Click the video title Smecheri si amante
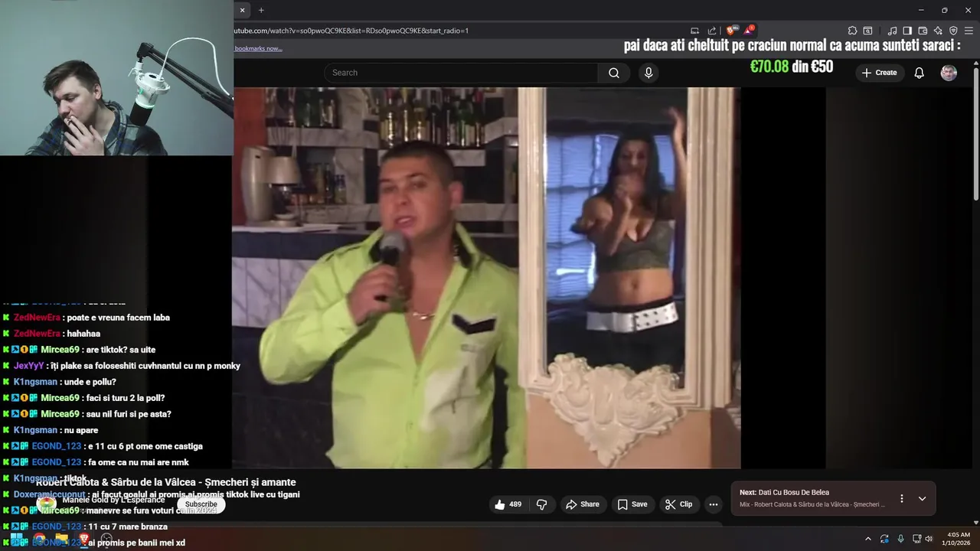 tap(165, 482)
